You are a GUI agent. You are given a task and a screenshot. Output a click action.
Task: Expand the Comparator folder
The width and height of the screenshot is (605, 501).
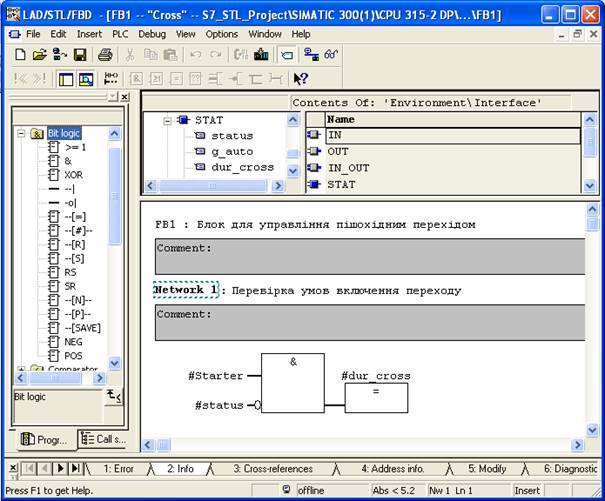21,369
